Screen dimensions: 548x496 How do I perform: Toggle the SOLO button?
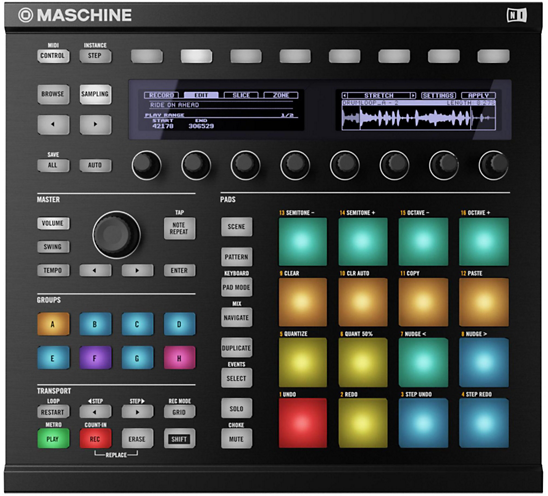tap(236, 409)
